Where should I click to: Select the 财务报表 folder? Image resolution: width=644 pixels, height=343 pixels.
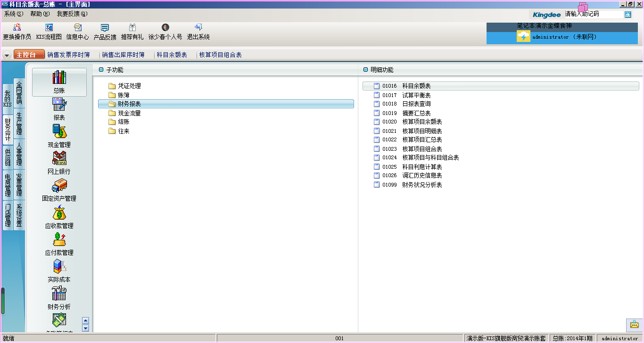click(x=226, y=104)
